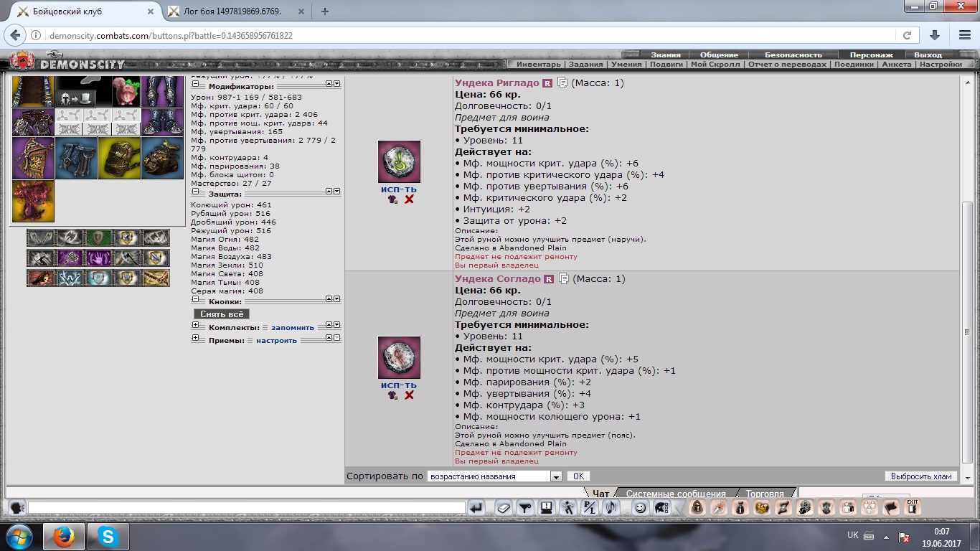Screen dimensions: 980x551
Task: Move Модификаторы section down with arrow
Action: (336, 84)
